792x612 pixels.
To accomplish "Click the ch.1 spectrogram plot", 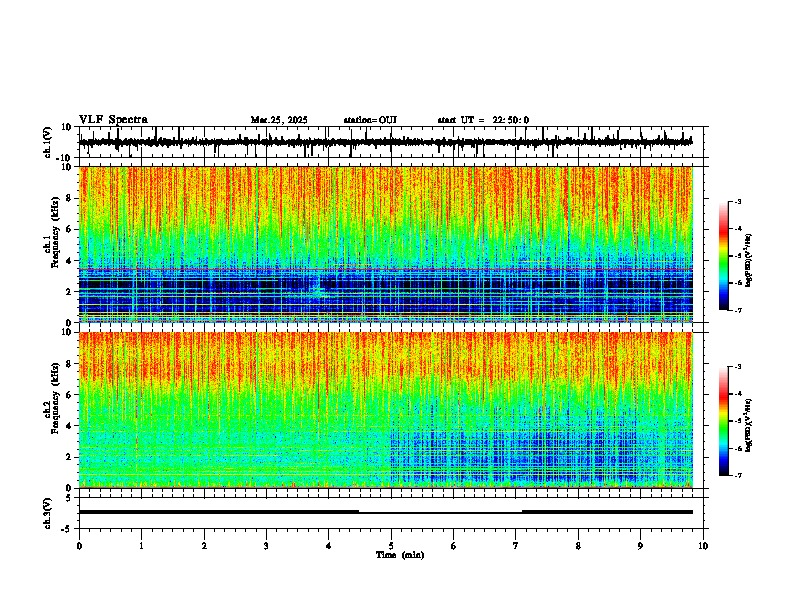I will pos(386,244).
